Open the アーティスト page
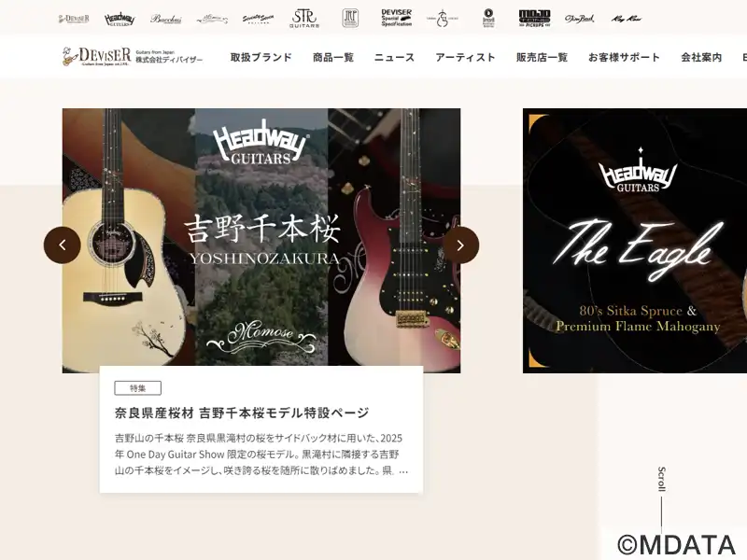Image resolution: width=747 pixels, height=560 pixels. pyautogui.click(x=465, y=58)
